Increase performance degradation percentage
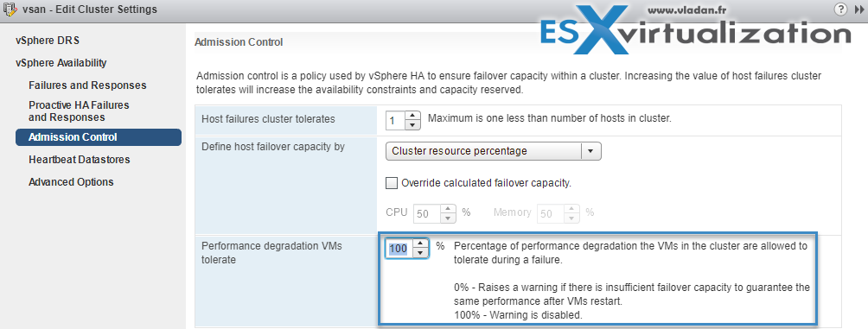 coord(421,244)
